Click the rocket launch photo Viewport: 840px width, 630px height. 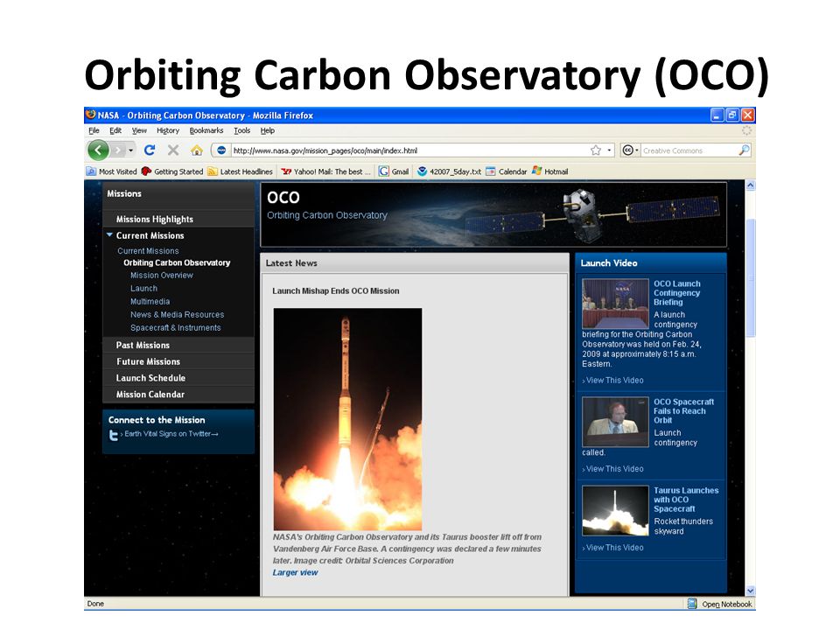(347, 419)
